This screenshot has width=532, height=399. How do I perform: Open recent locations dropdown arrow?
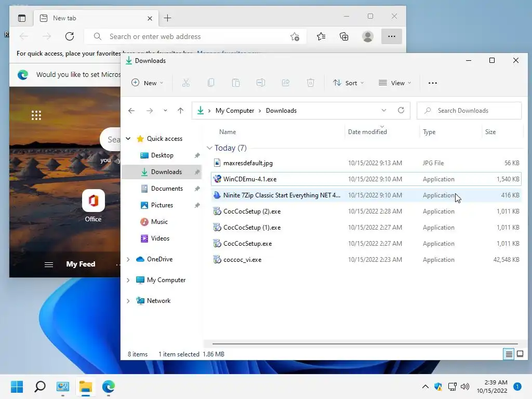tap(165, 111)
